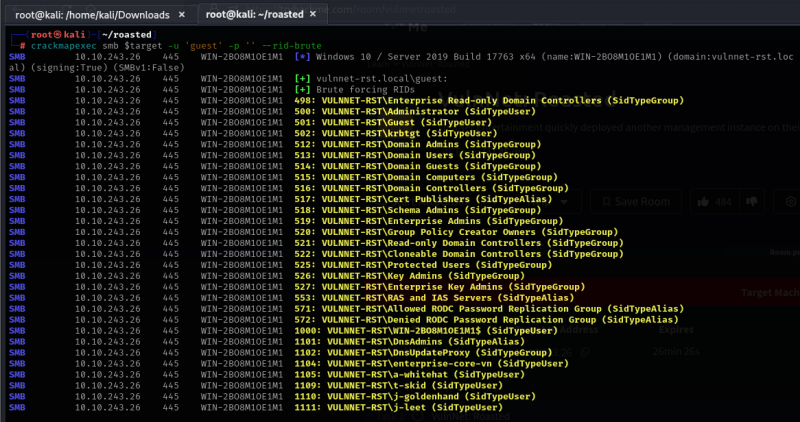Click the '525: VULNNET-RST\Protected Users' line

pyautogui.click(x=423, y=265)
